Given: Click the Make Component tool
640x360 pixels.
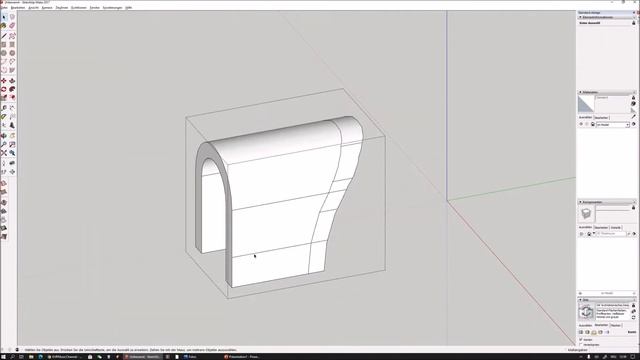Looking at the screenshot, I should coord(12,17).
